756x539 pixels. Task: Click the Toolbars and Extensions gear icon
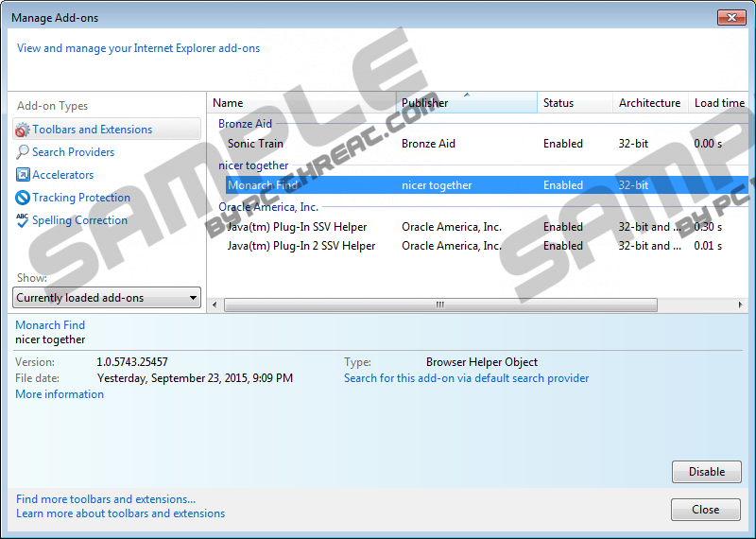pos(24,130)
